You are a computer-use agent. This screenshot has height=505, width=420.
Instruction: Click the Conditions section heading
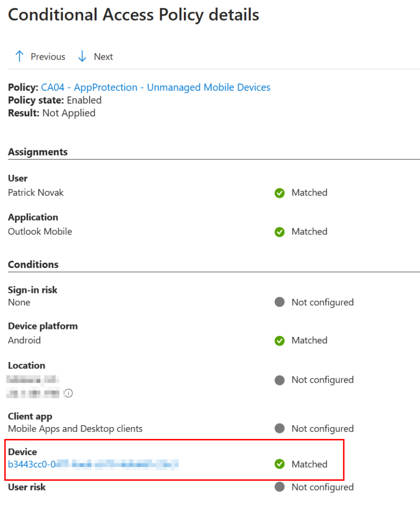[33, 264]
